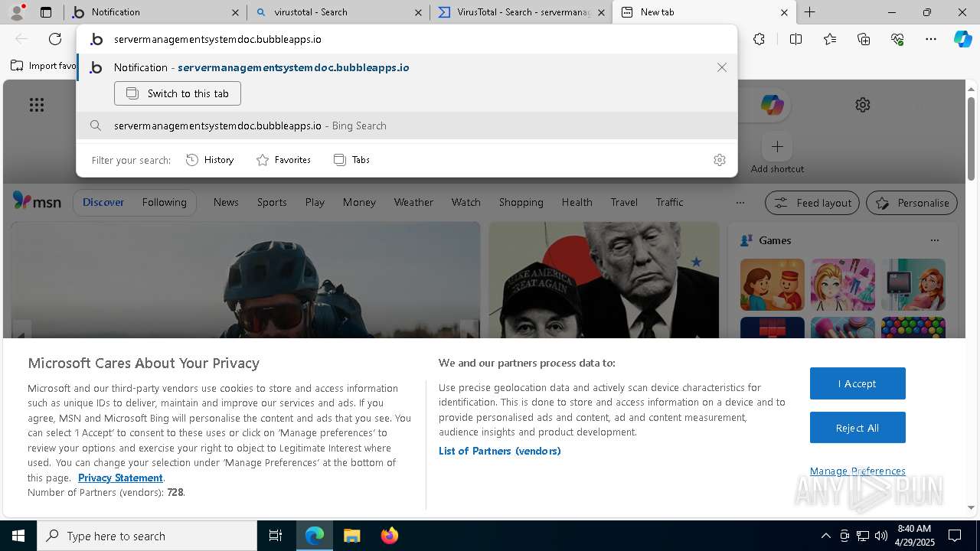Click the MSN logo
The width and height of the screenshot is (980, 551).
(x=37, y=201)
